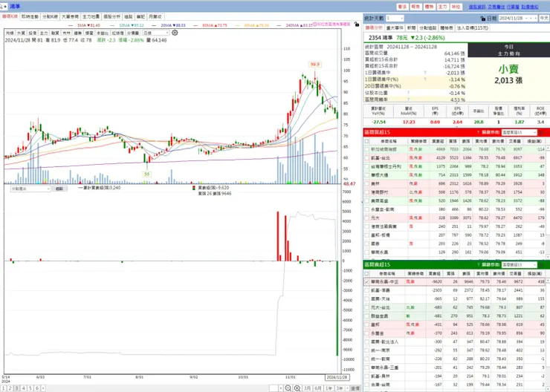Screen dimensions: 550x392
Task: Go to chart page 4
Action: [24, 388]
